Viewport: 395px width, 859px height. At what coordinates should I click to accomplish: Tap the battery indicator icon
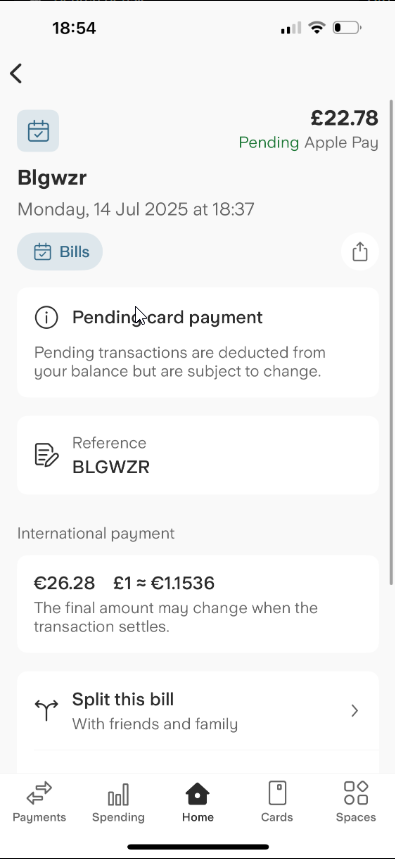(x=346, y=27)
